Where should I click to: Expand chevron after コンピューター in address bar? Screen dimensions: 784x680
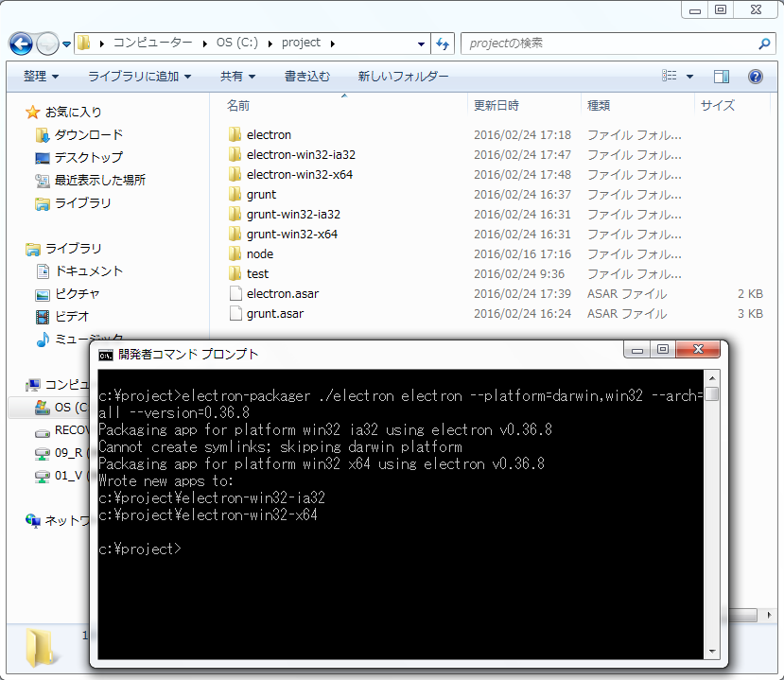click(205, 44)
